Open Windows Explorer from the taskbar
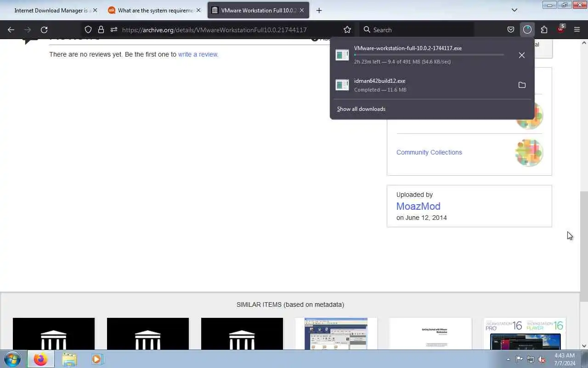The image size is (588, 368). [69, 359]
